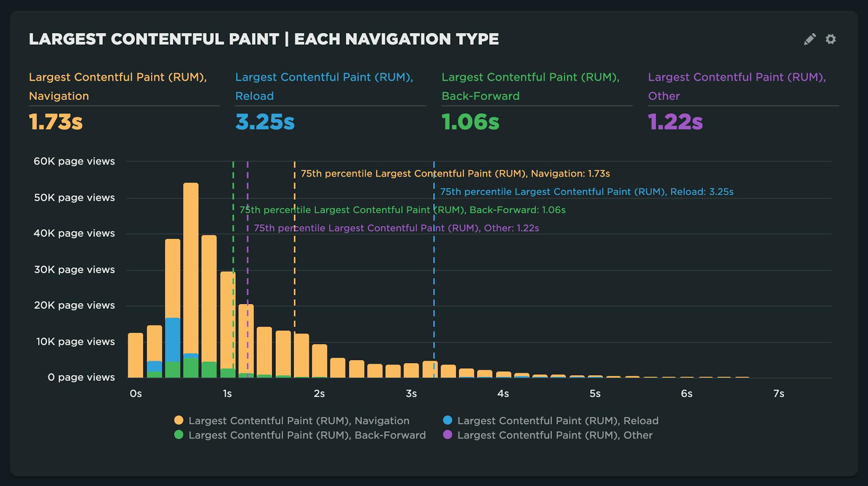Toggle the Reload legend series
Screen dimensions: 868x486
pyautogui.click(x=558, y=420)
